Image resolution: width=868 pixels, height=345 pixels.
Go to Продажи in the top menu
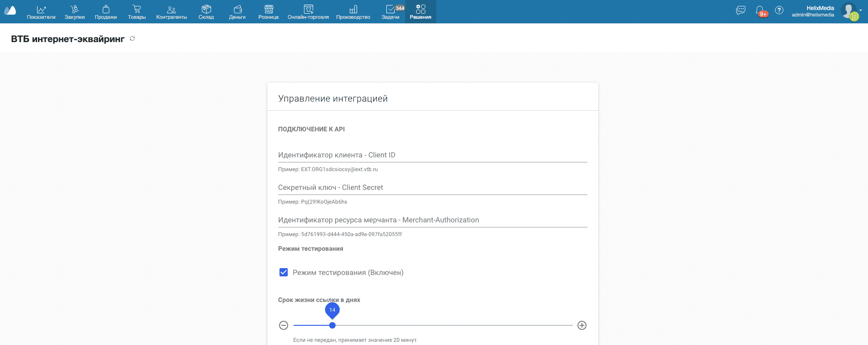(106, 12)
